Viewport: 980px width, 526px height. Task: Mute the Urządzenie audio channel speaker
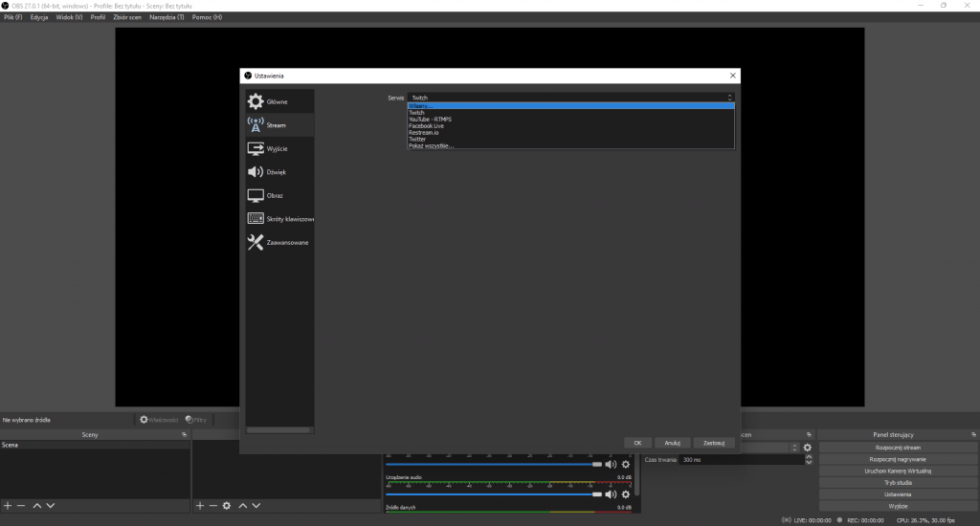pyautogui.click(x=611, y=493)
